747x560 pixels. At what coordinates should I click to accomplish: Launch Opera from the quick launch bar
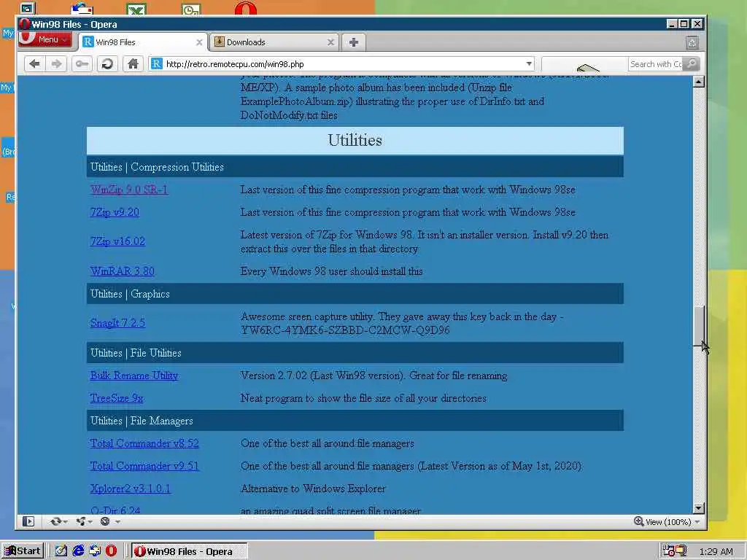(111, 551)
